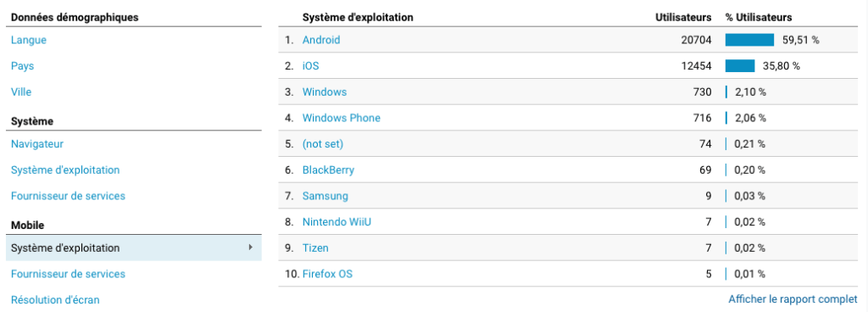Click the arrow beside selected Système d'exploitation

point(251,248)
